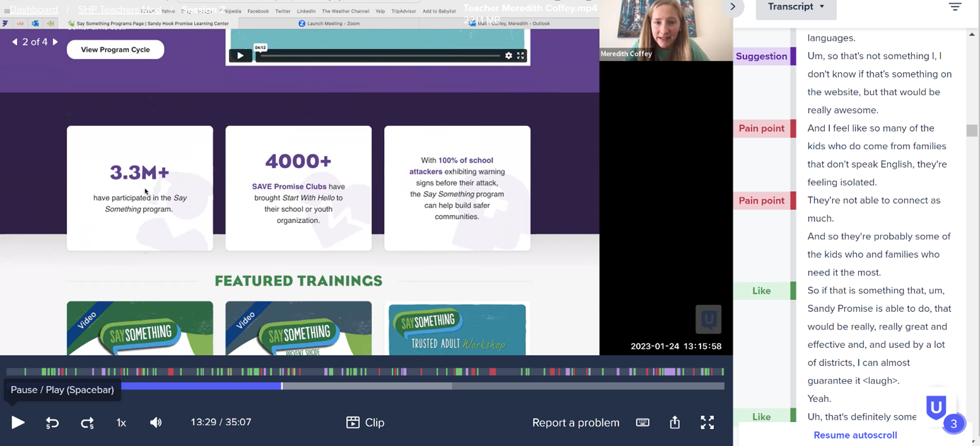Screen dimensions: 980x446
Task: Click the View Program Cycle button
Action: (115, 50)
